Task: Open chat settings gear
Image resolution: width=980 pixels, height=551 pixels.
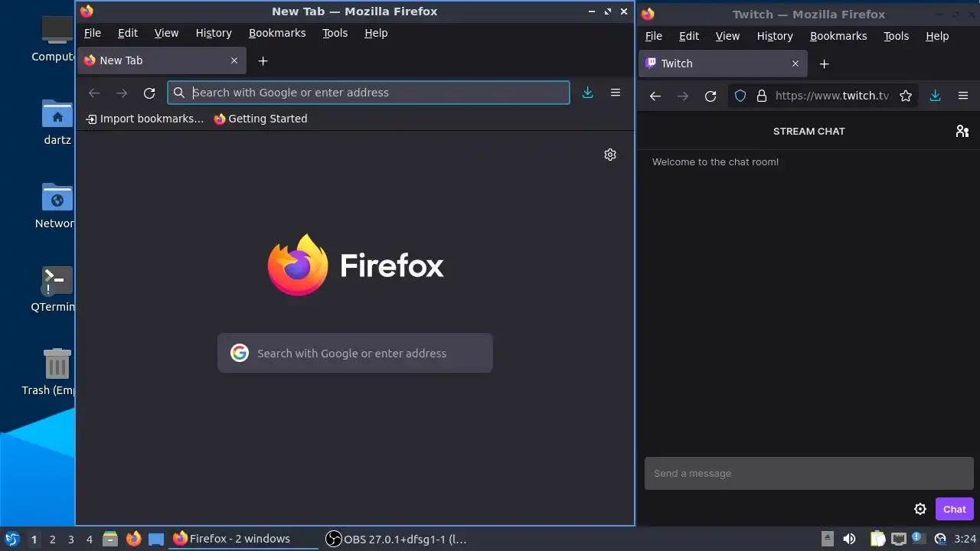Action: (920, 509)
